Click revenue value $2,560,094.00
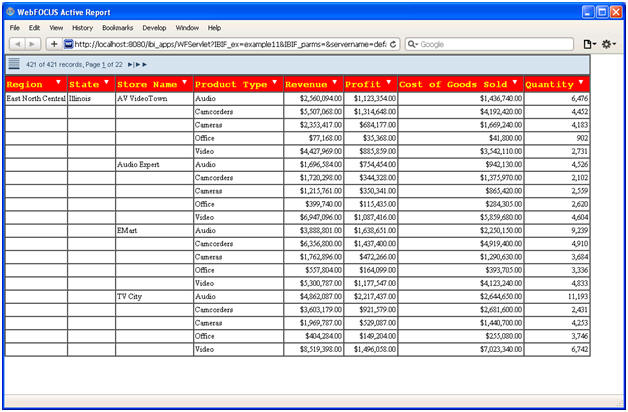The width and height of the screenshot is (628, 412). 321,98
